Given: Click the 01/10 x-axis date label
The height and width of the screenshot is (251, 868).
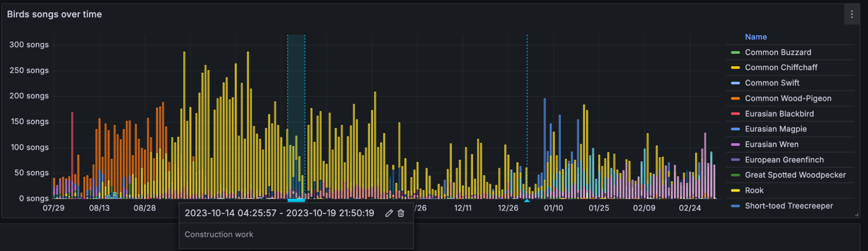Looking at the screenshot, I should (x=554, y=208).
